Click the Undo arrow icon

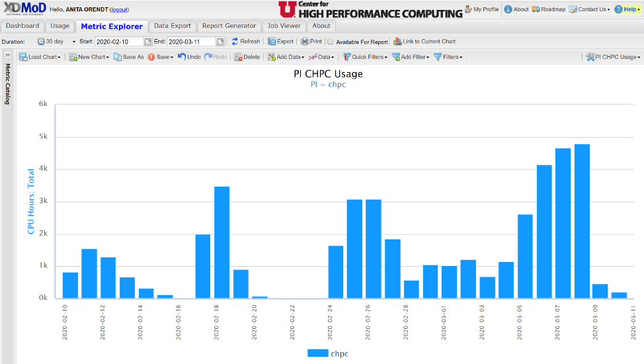[x=182, y=57]
